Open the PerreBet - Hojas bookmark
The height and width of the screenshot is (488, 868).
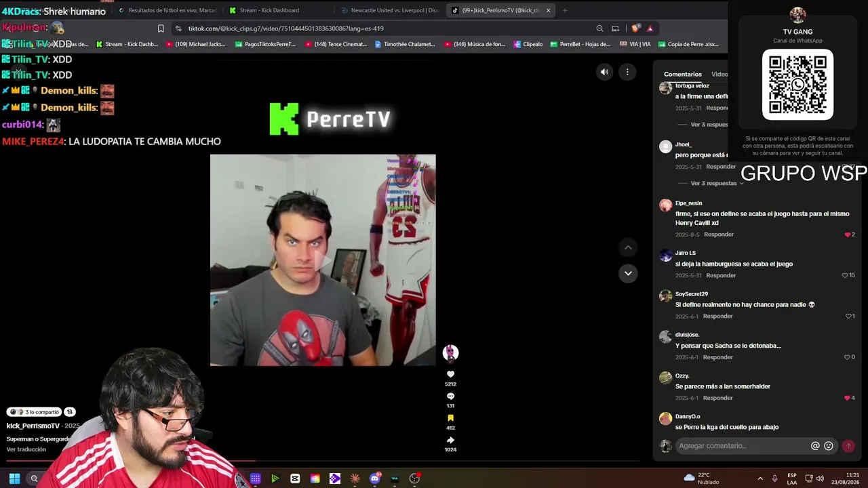tap(580, 44)
